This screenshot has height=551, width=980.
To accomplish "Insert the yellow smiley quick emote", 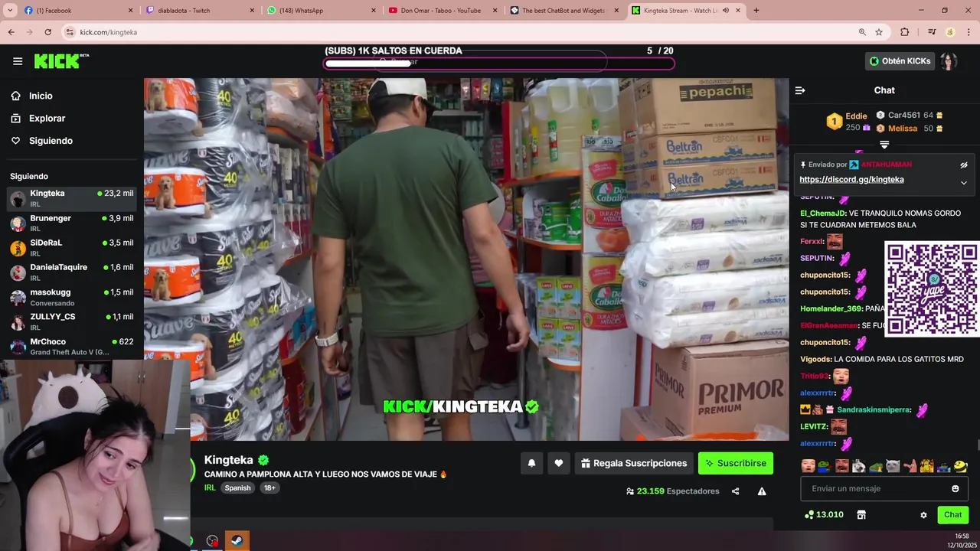I will pyautogui.click(x=961, y=466).
